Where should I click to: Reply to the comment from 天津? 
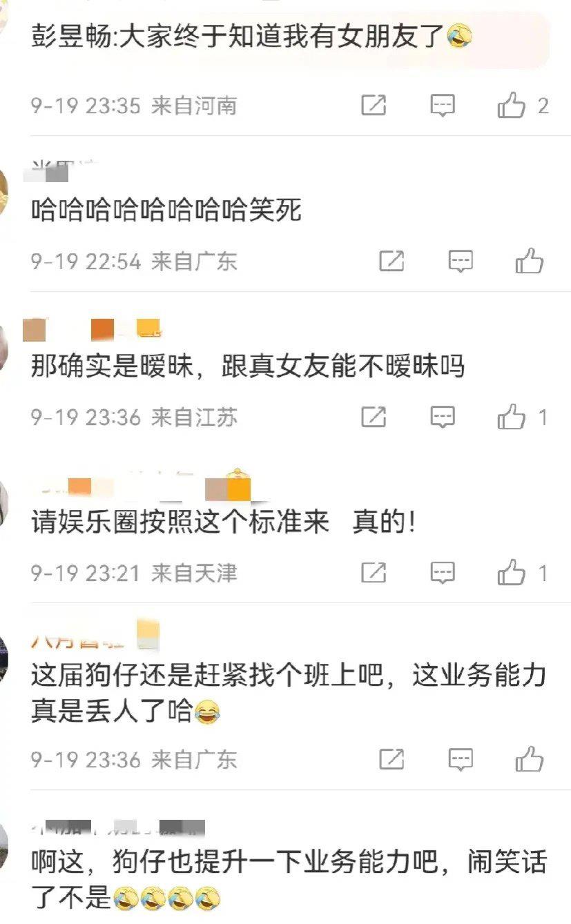tap(443, 573)
